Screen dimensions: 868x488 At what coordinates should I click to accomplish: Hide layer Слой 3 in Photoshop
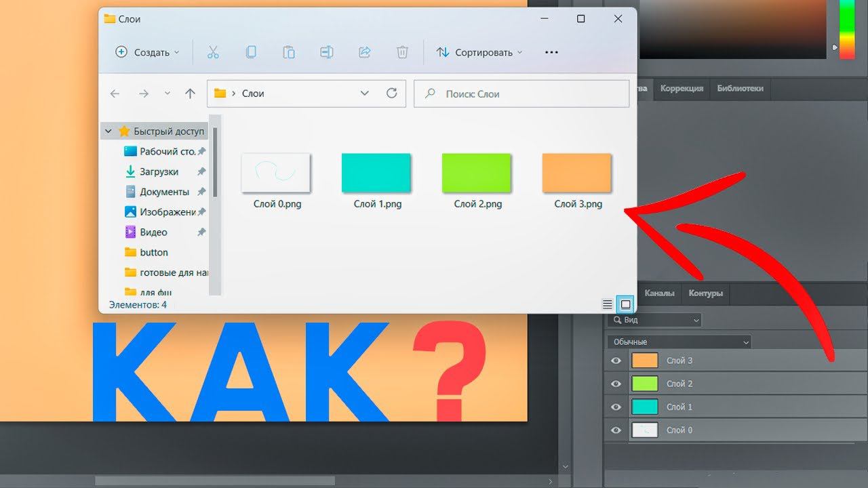point(616,361)
